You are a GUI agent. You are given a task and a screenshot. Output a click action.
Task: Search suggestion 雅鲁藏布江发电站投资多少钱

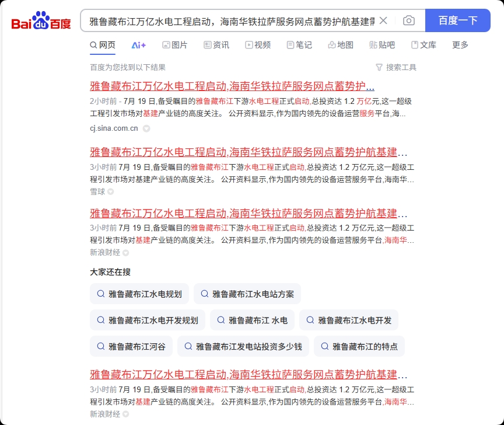[x=243, y=347]
